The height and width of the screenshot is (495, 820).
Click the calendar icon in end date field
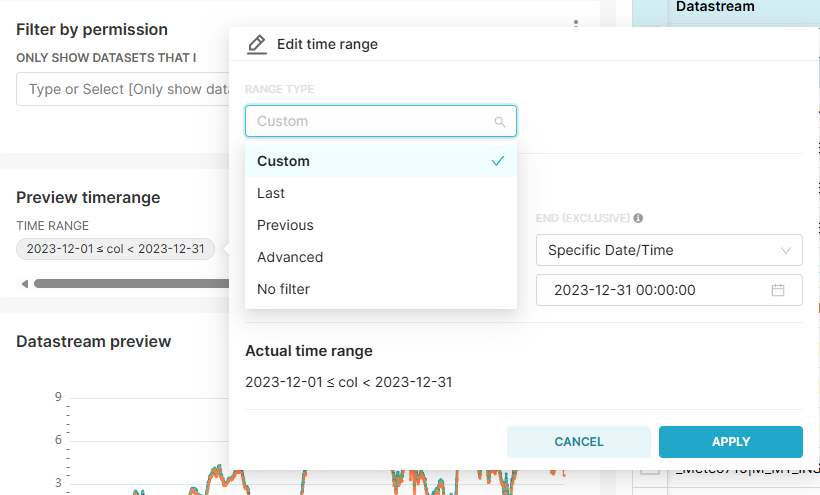coord(778,290)
